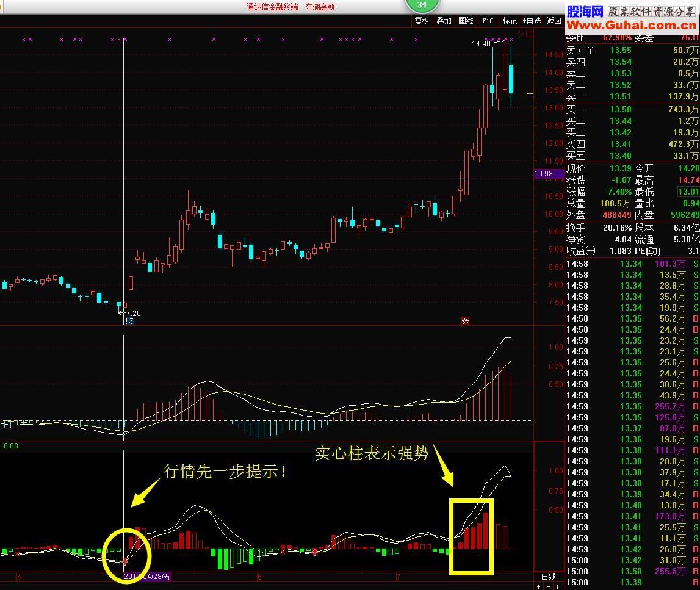Zoom out chart with − button

tap(548, 586)
